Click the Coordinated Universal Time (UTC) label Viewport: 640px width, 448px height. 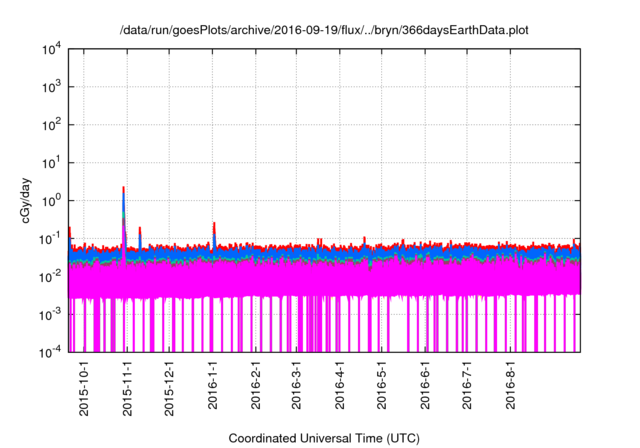coord(324,438)
